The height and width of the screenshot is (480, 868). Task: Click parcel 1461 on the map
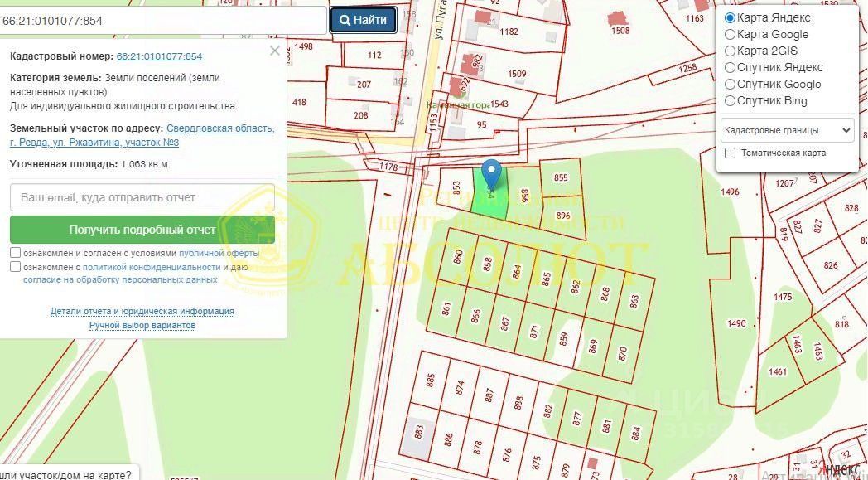pos(777,372)
